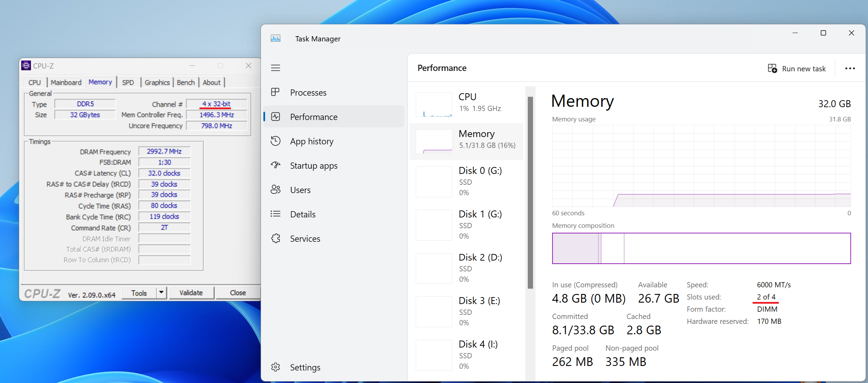The image size is (868, 383).
Task: Click the Processes icon in sidebar
Action: click(275, 92)
